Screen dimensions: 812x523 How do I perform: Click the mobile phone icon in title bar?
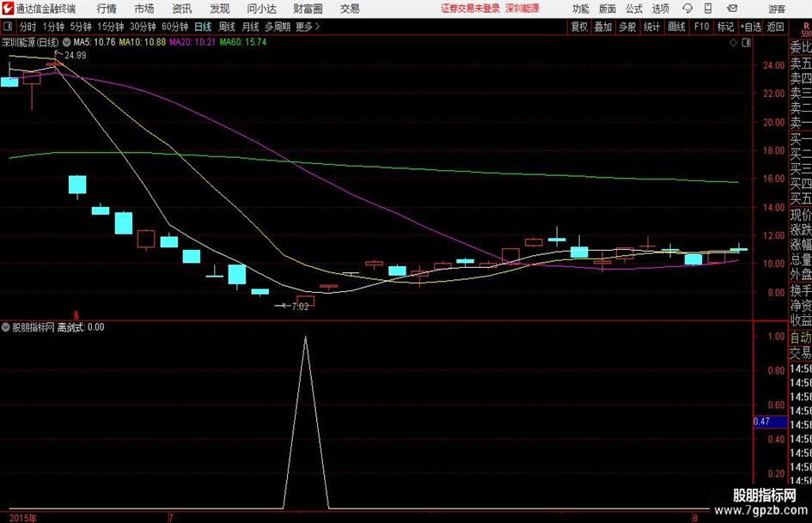708,9
